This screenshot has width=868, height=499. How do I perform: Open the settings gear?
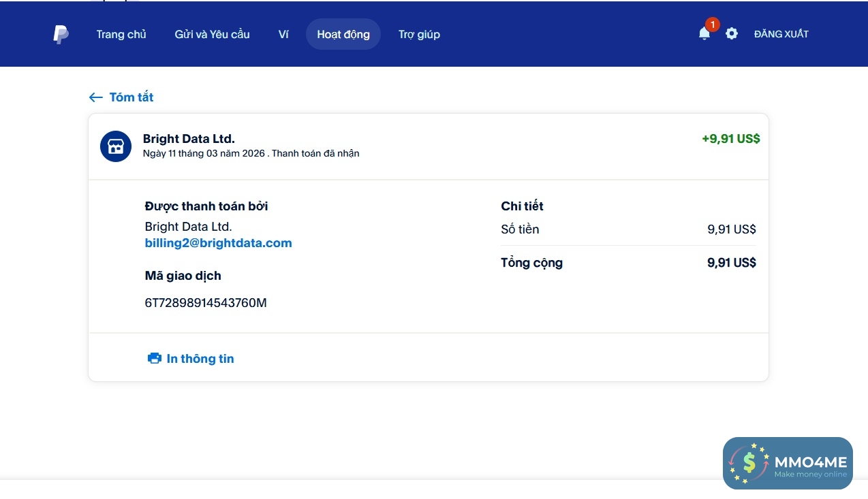tap(732, 33)
